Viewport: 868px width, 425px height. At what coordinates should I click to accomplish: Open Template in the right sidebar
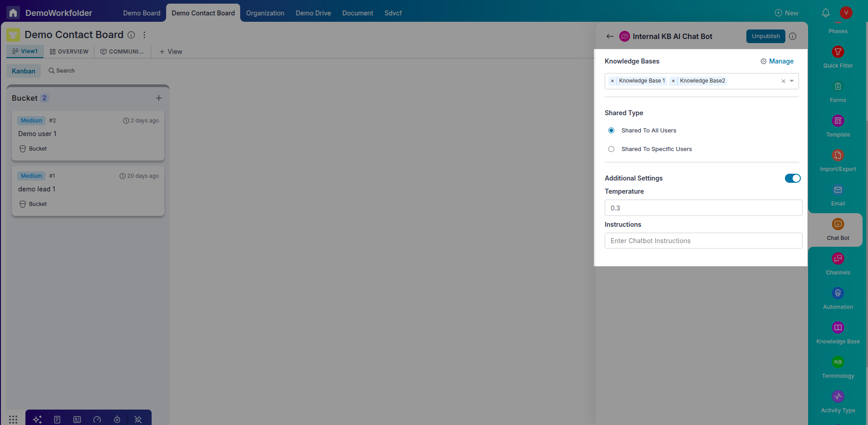[838, 126]
